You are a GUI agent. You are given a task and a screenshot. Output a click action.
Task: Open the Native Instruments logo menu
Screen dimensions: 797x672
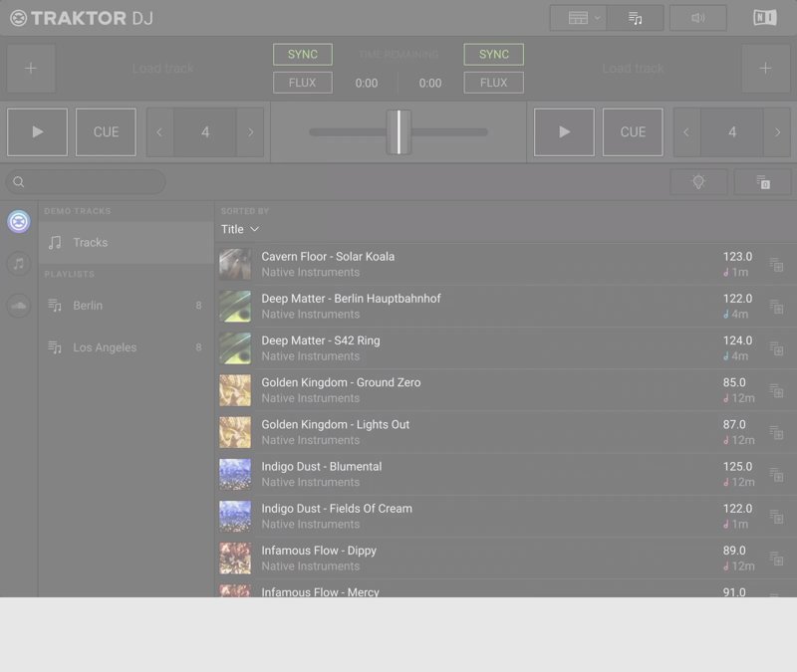[765, 18]
